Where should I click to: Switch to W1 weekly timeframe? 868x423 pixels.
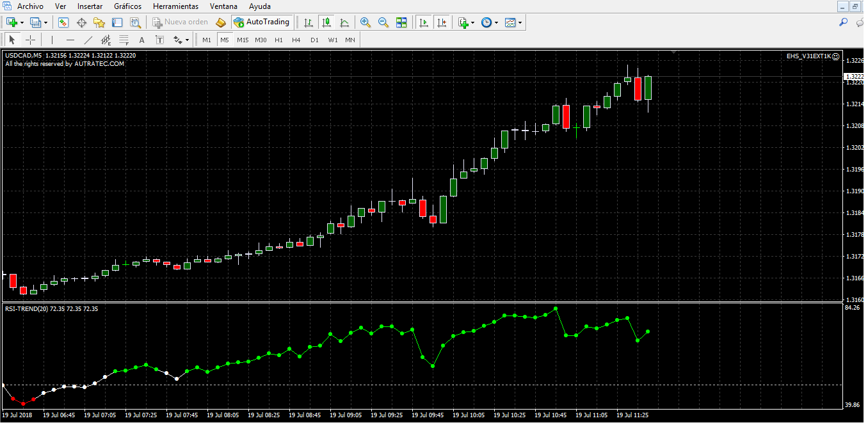[333, 40]
